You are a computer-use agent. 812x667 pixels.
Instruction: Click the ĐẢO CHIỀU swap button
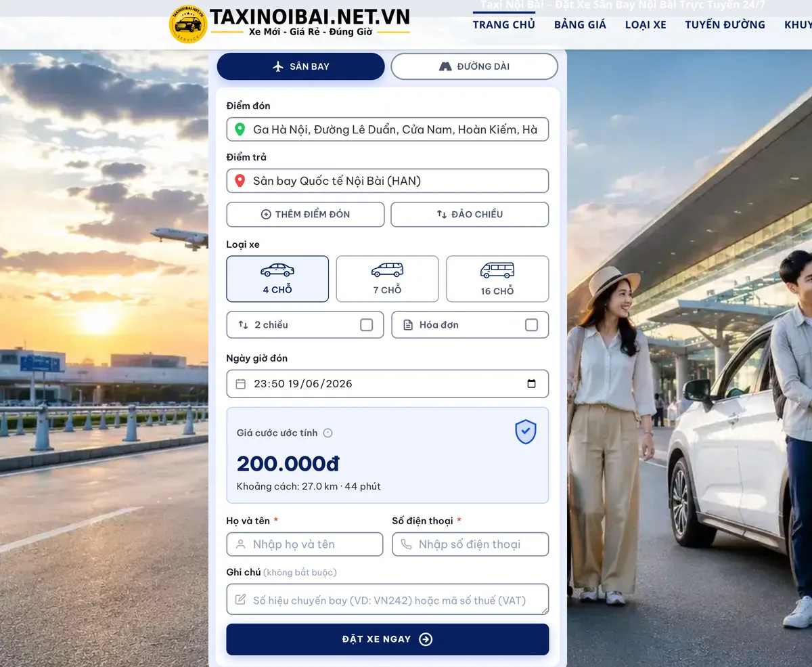point(470,214)
